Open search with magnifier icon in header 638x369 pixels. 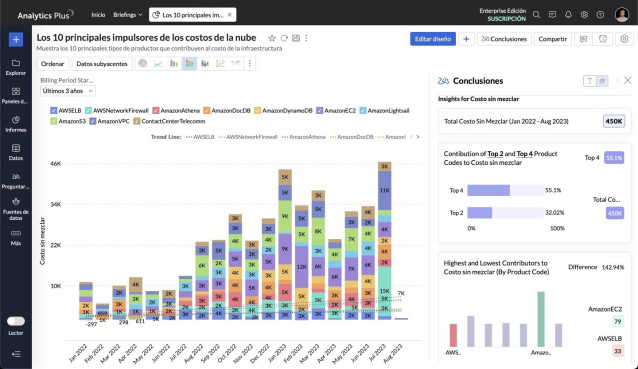pyautogui.click(x=536, y=15)
